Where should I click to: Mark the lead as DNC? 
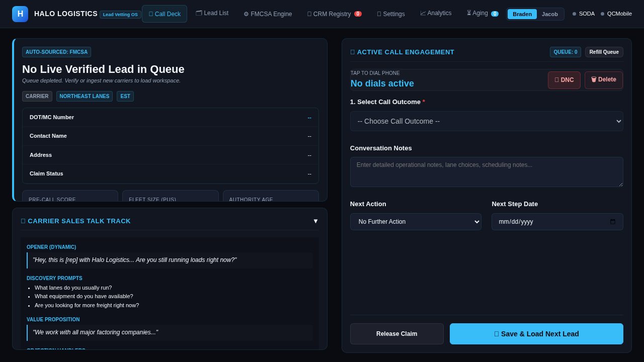click(564, 80)
